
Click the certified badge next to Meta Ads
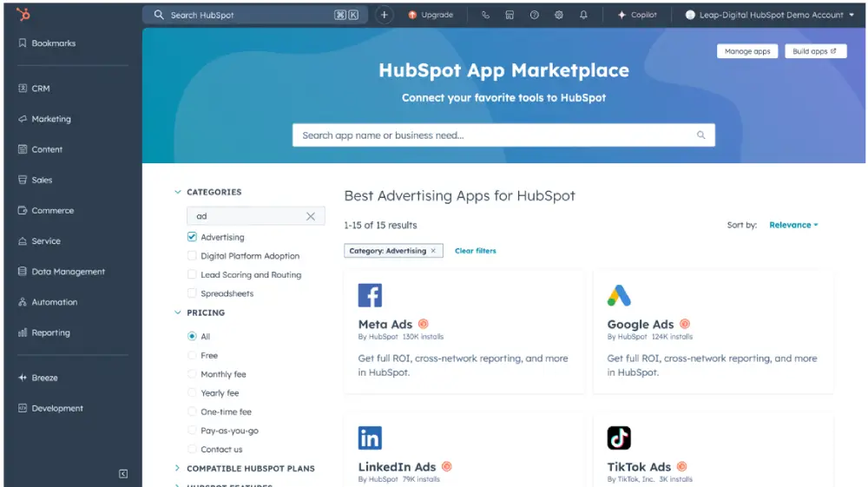click(x=424, y=324)
